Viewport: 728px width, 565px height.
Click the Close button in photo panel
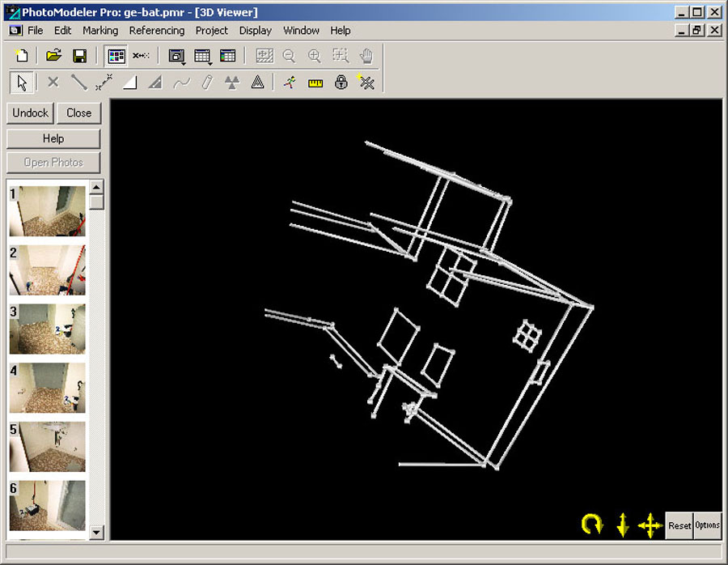click(x=79, y=113)
